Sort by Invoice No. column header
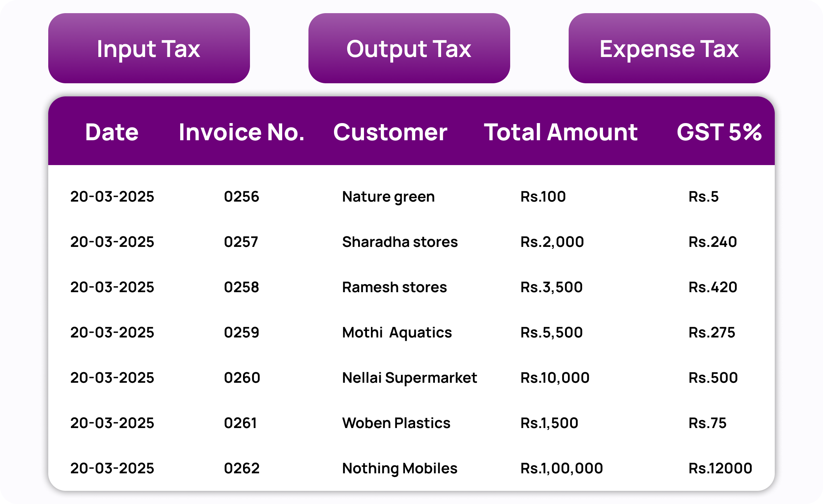The height and width of the screenshot is (504, 823). 242,132
